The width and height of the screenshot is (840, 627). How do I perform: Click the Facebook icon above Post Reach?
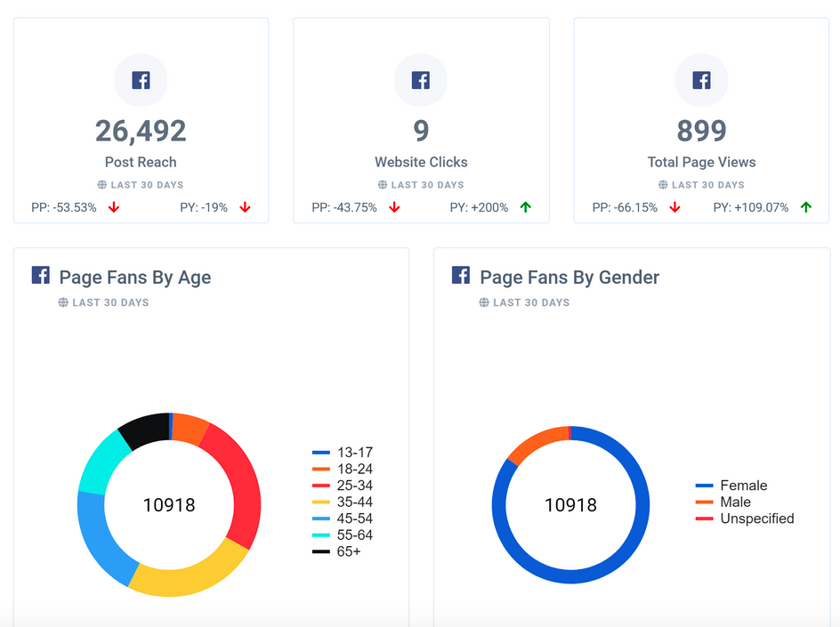pyautogui.click(x=141, y=80)
